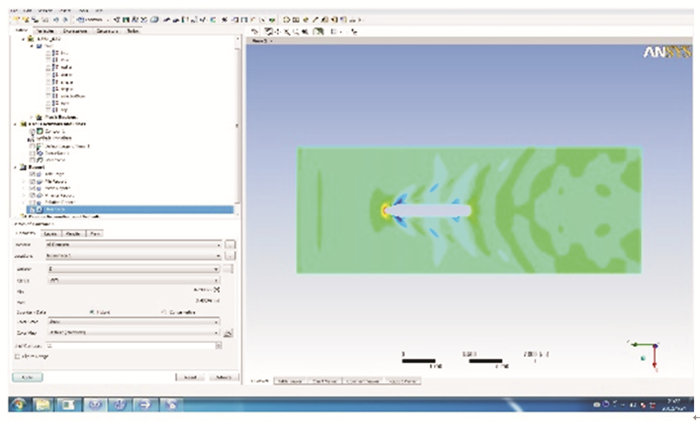Enable the Clip to Range checkbox
700x424 pixels.
[16, 355]
